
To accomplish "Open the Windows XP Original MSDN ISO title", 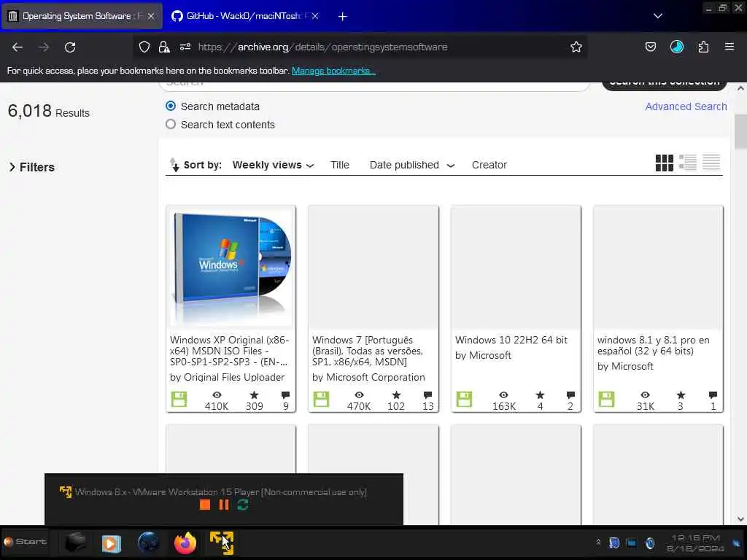I will pyautogui.click(x=230, y=351).
